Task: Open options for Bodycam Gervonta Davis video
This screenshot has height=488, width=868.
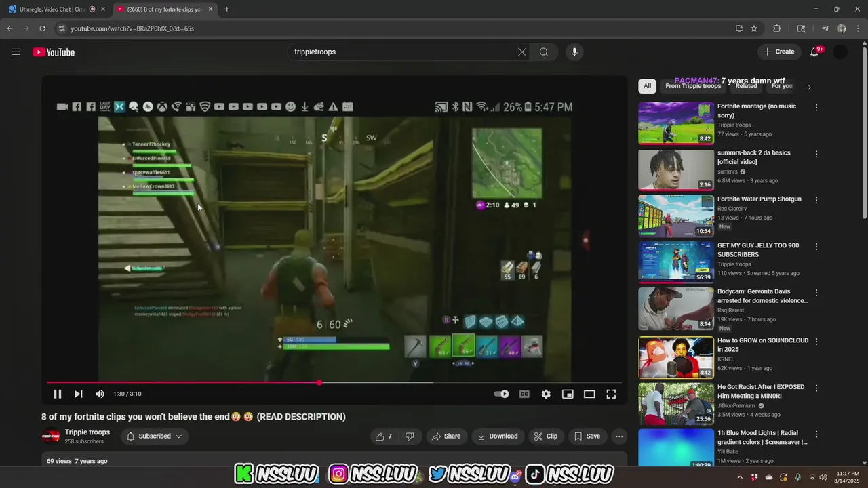Action: (816, 293)
